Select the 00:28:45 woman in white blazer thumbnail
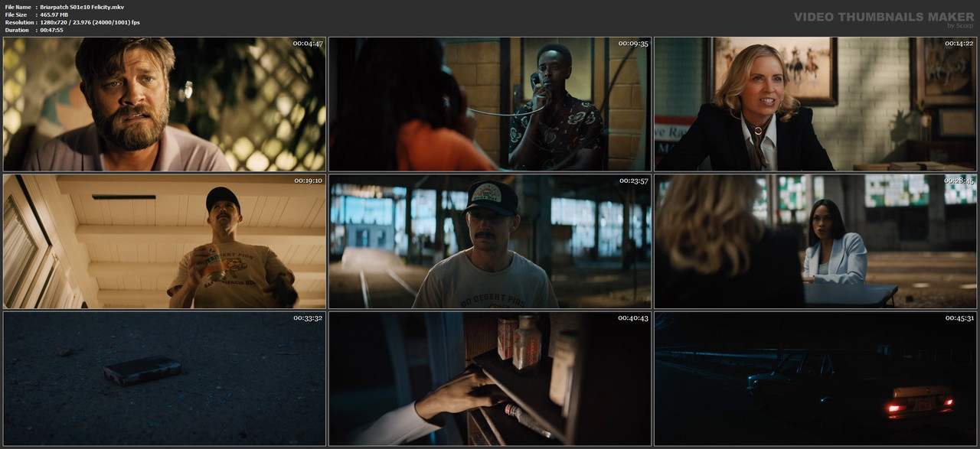The height and width of the screenshot is (449, 980). (x=815, y=241)
